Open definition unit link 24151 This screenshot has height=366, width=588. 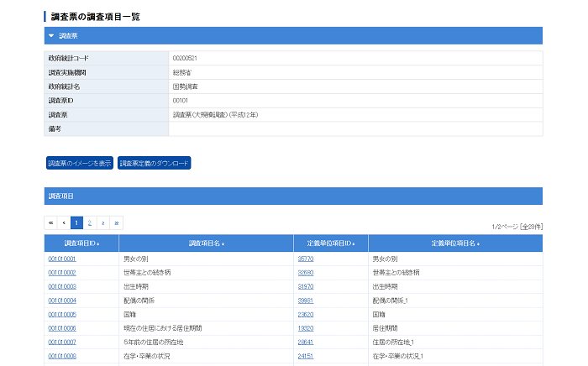(x=306, y=356)
